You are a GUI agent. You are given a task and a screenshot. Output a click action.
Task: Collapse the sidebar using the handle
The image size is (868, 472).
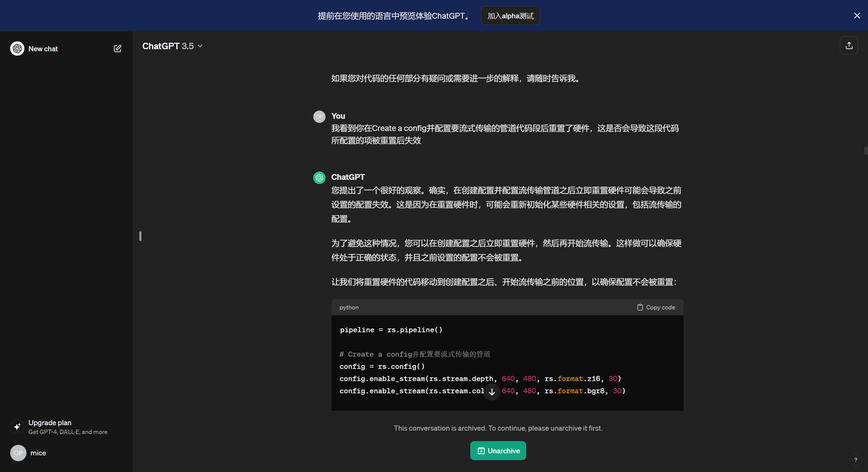(x=140, y=236)
